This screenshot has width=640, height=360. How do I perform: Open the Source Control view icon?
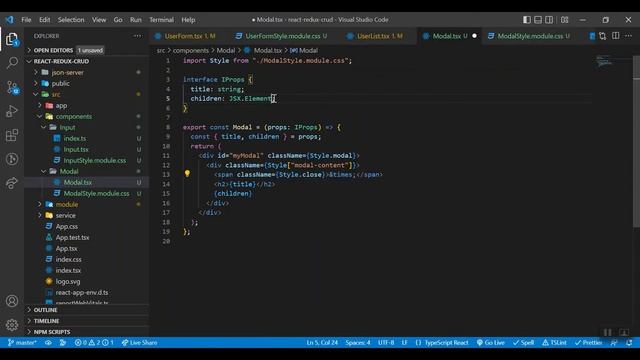(x=12, y=87)
